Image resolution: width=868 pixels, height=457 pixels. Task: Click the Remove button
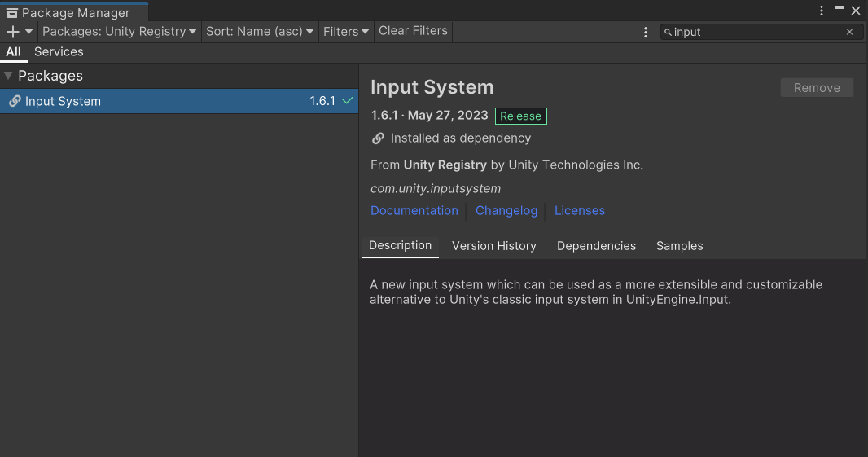[x=817, y=87]
